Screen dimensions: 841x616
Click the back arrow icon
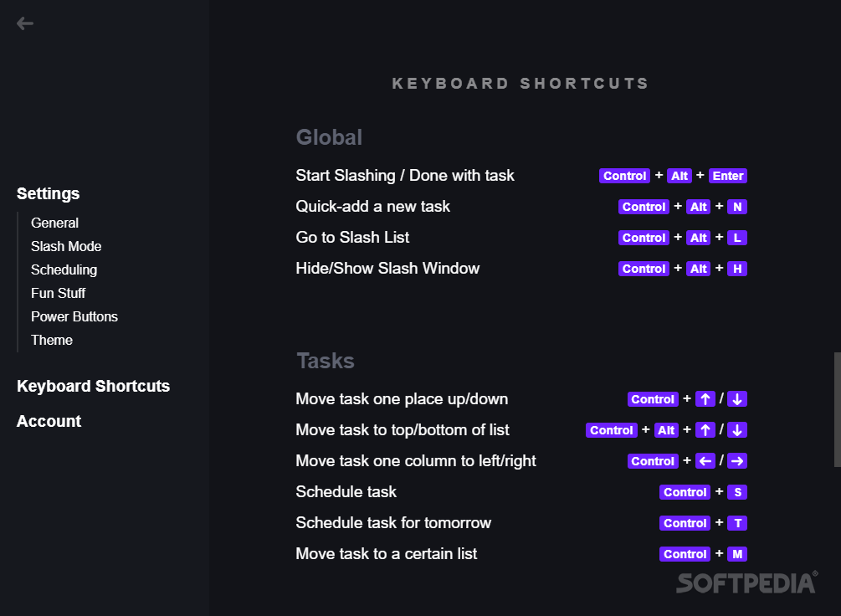[x=24, y=23]
